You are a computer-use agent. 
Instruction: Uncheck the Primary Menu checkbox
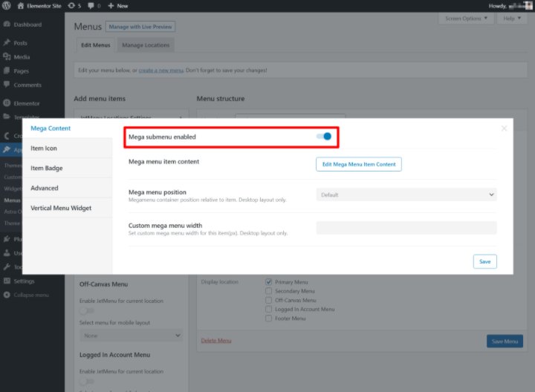click(268, 282)
